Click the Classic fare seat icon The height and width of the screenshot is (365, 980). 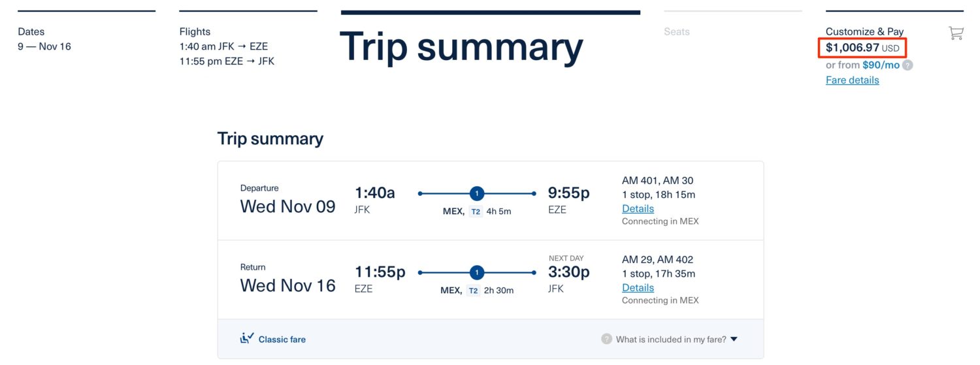point(246,338)
